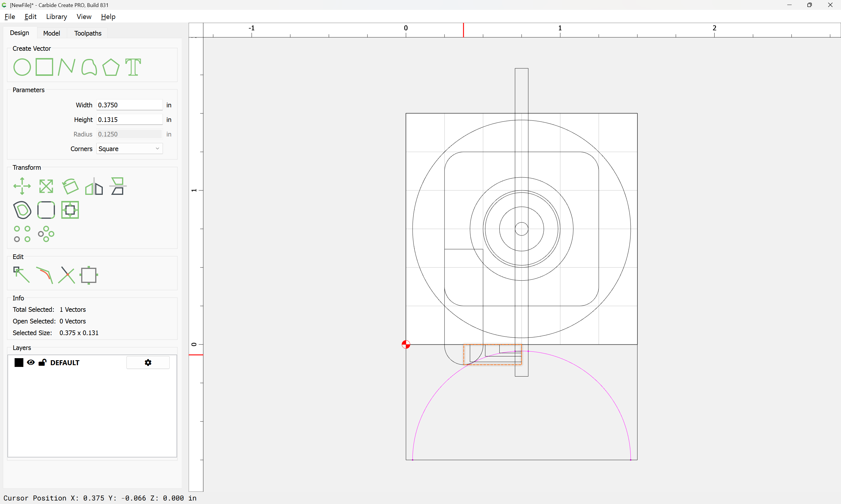The height and width of the screenshot is (504, 841).
Task: Click the Rotate transform icon
Action: [70, 186]
